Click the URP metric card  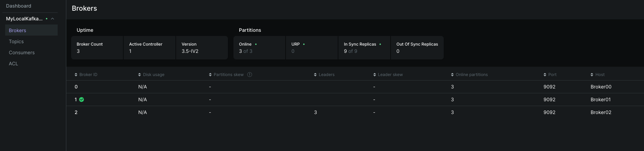click(x=312, y=48)
